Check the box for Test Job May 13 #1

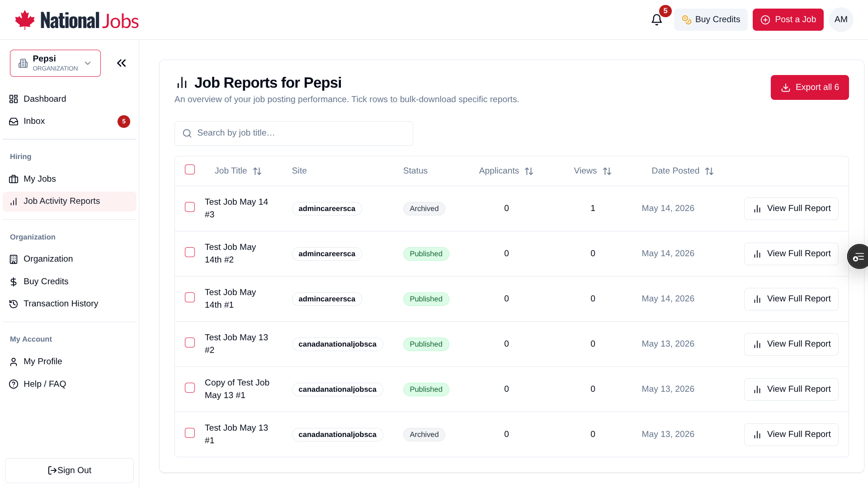[x=190, y=433]
